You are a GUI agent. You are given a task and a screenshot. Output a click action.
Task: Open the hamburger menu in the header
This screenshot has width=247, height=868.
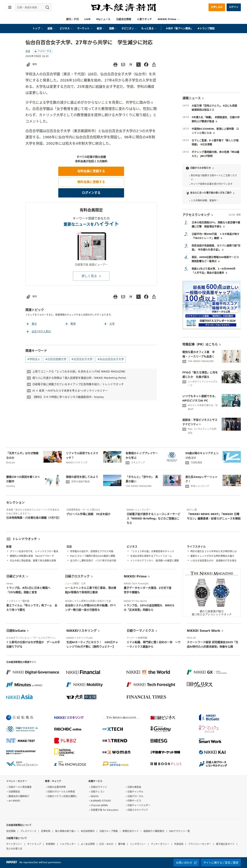[10, 7]
